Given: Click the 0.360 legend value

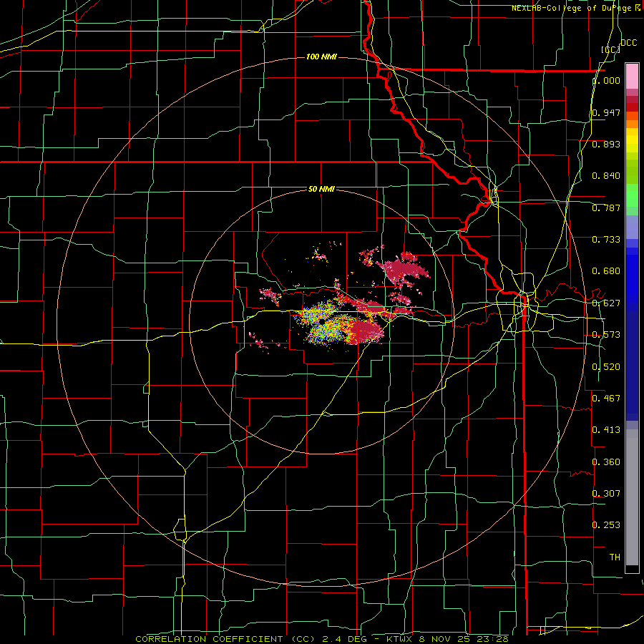Looking at the screenshot, I should tap(606, 462).
